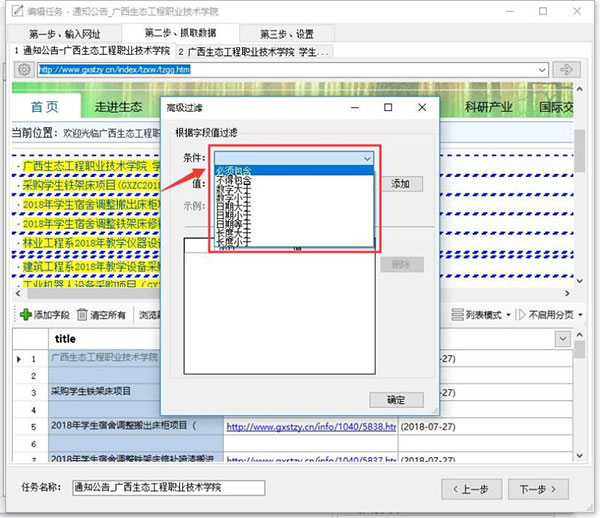Open the URL history dropdown arrow
The height and width of the screenshot is (518, 600).
tap(542, 70)
